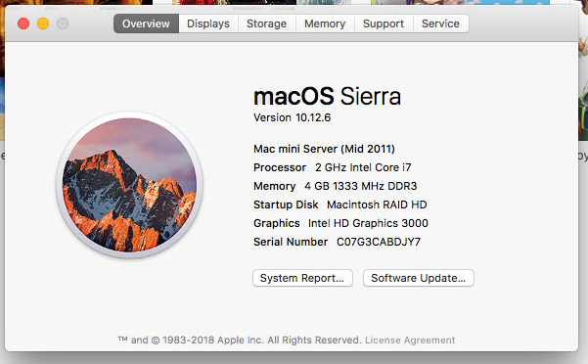Click the Startup Disk label
The height and width of the screenshot is (364, 588).
286,205
